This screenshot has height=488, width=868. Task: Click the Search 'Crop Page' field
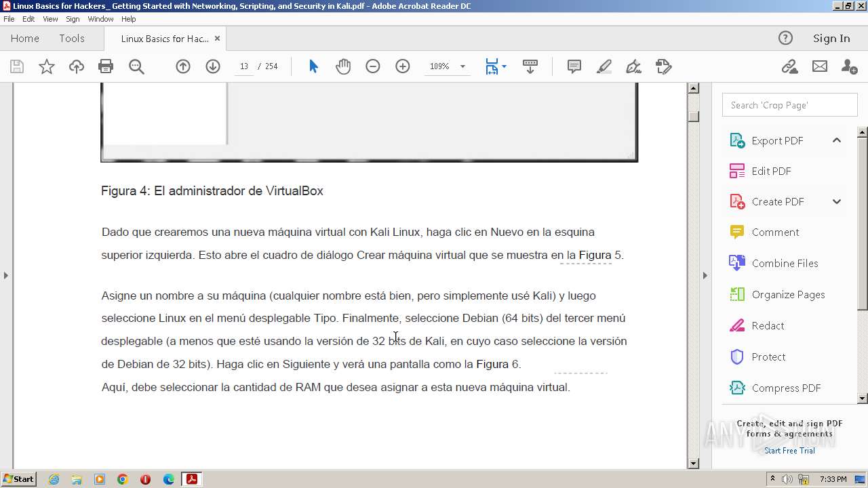[789, 105]
